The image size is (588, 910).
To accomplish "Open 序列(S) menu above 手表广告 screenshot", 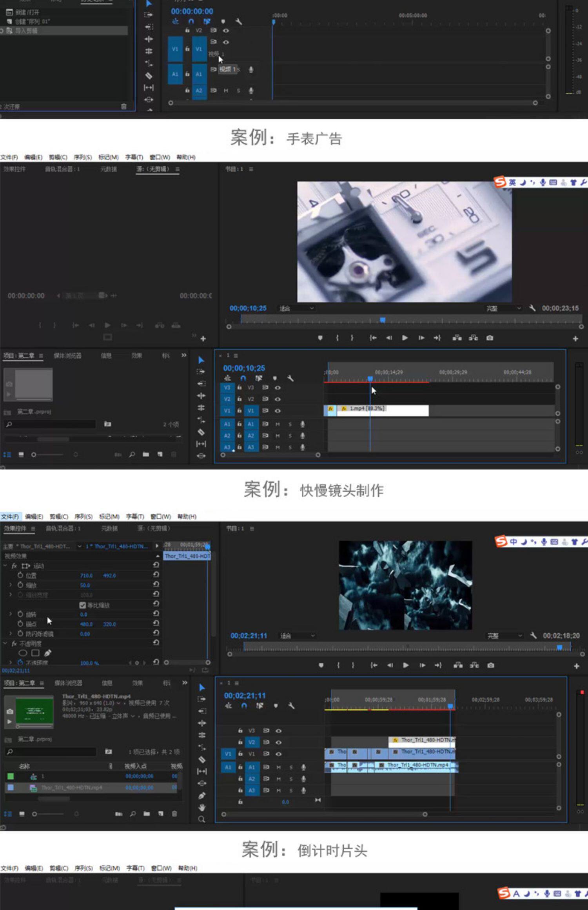I will [x=82, y=157].
